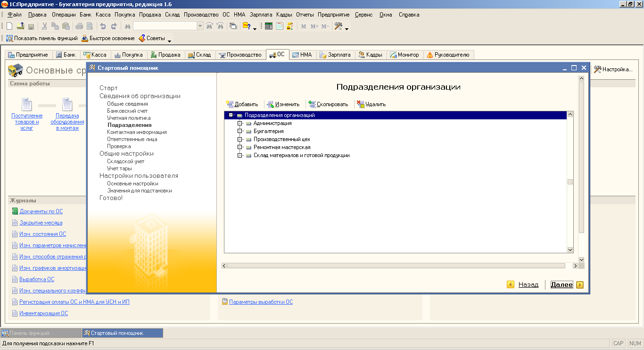
Task: Open the Зарплата menu
Action: (261, 15)
